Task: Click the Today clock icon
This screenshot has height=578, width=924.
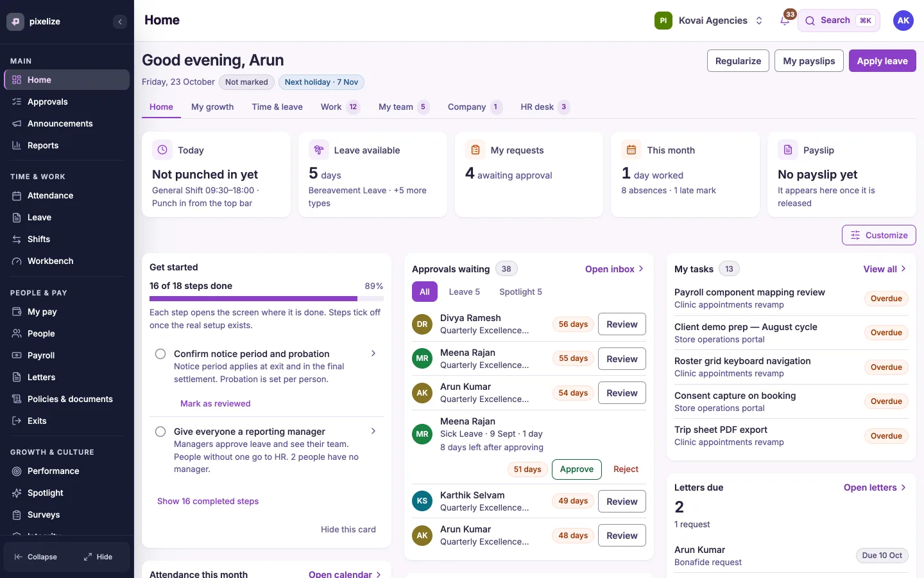Action: pos(162,150)
